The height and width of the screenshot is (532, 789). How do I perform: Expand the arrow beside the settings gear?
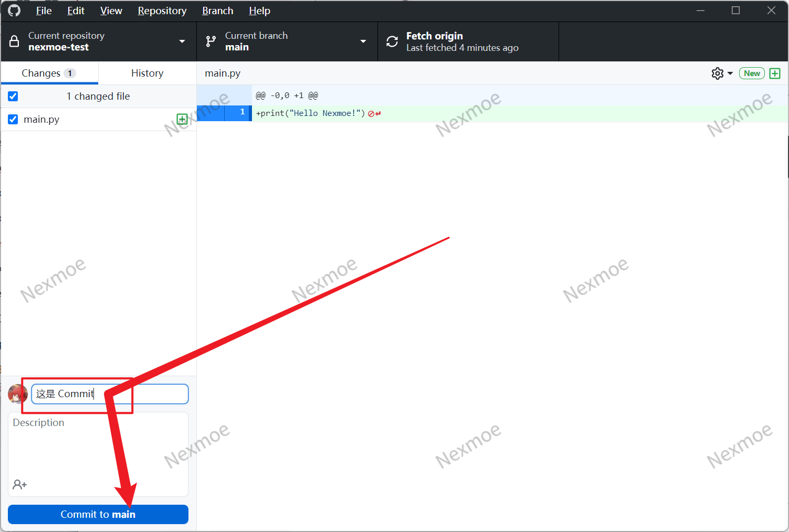(730, 73)
